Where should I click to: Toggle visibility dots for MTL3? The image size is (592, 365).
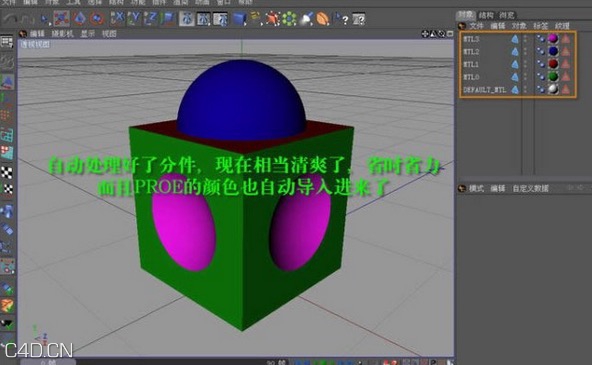point(525,39)
